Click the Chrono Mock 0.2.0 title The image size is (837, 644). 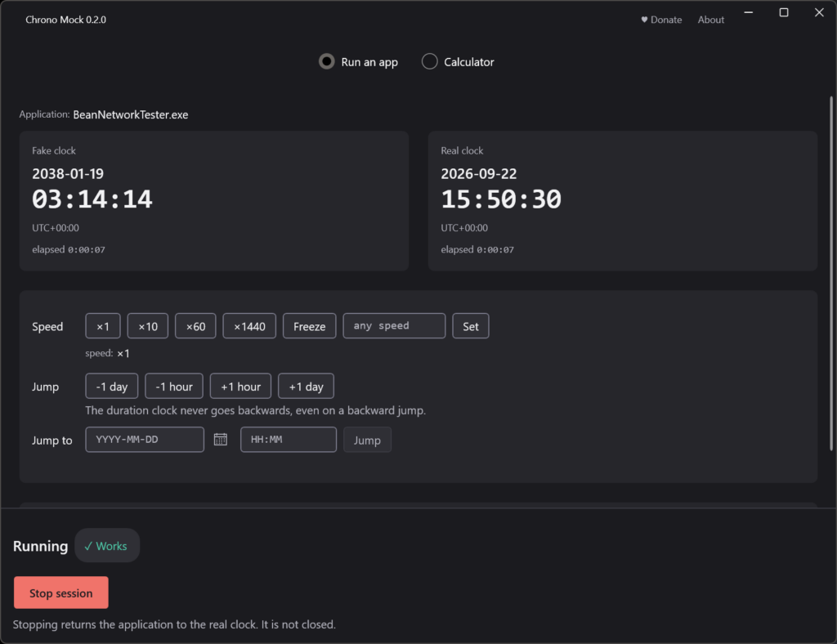[x=65, y=20]
